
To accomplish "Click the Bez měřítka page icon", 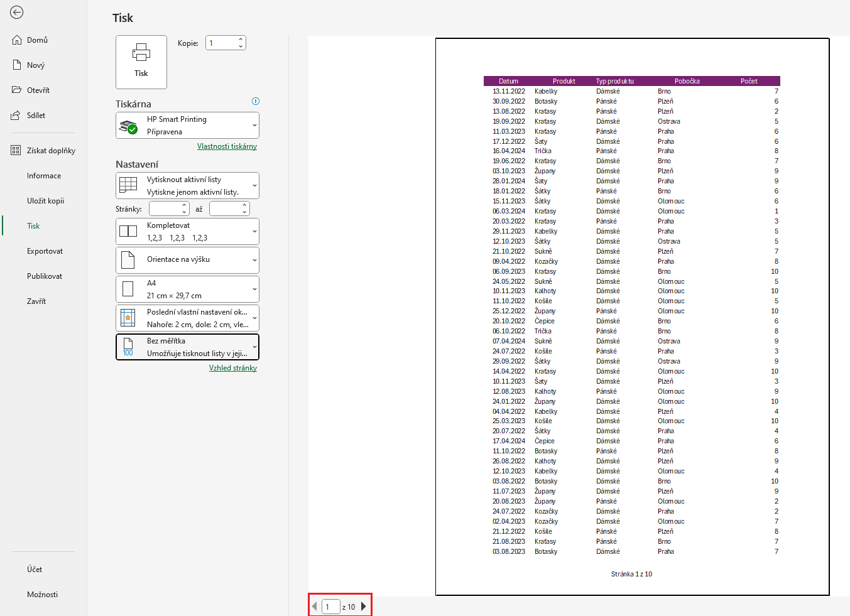I will tap(128, 347).
